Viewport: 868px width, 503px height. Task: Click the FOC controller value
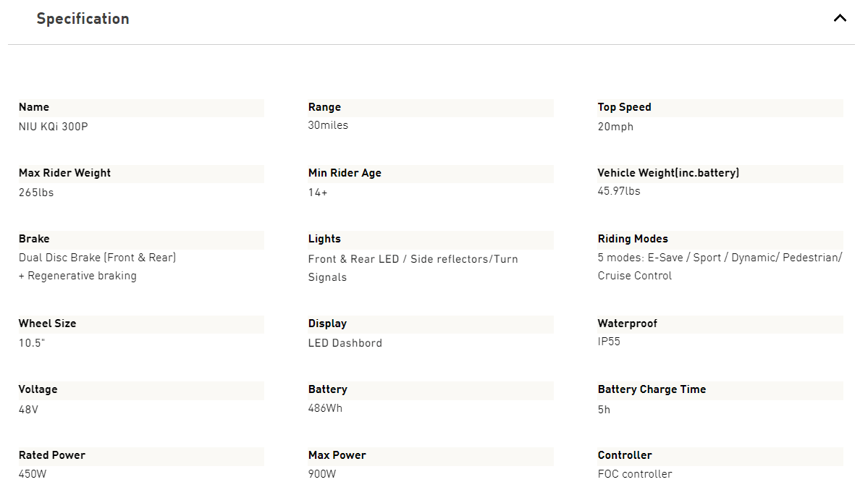(x=635, y=474)
